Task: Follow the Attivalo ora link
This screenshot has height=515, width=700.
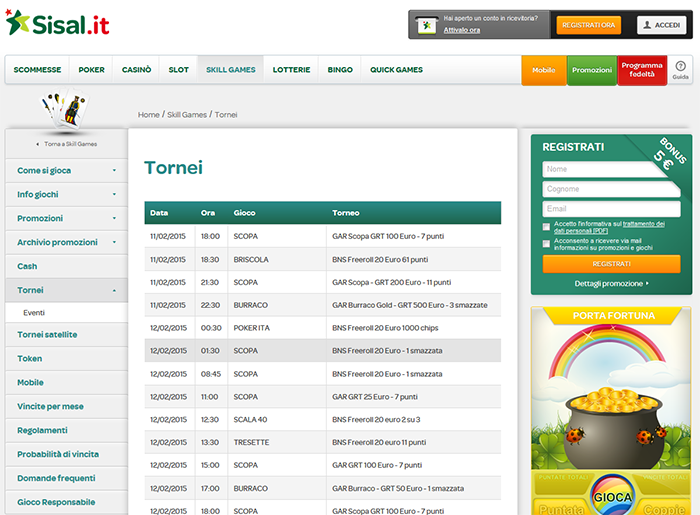Action: tap(462, 30)
